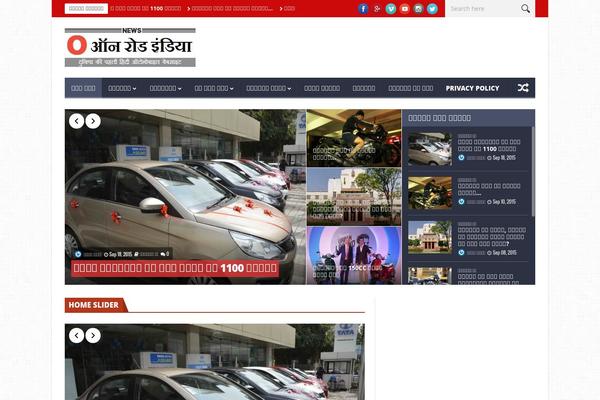Open sidebar cars thumbnail dated Sep 18, 2015
600x400 pixels.
point(430,149)
